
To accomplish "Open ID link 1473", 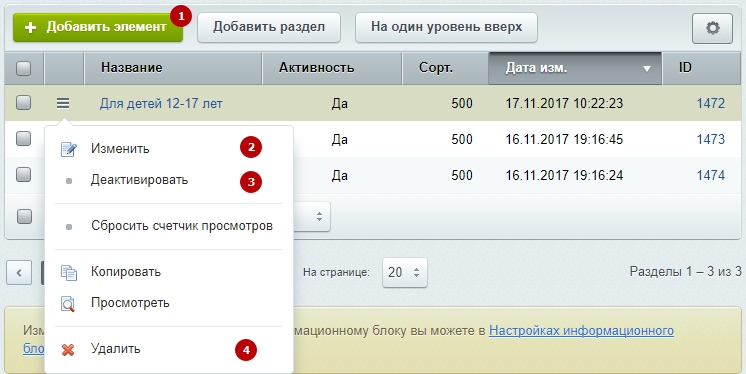I will point(711,139).
